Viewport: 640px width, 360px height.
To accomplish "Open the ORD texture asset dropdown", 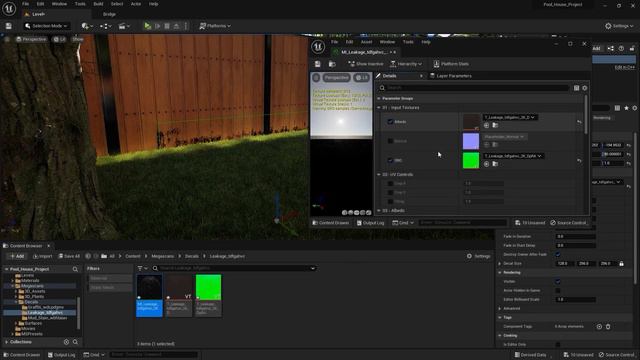I will pyautogui.click(x=513, y=156).
